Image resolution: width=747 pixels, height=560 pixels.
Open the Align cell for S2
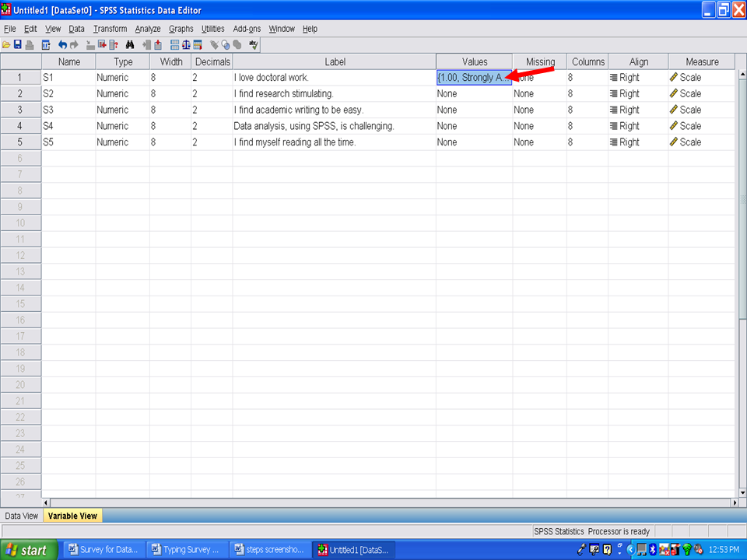(x=637, y=93)
